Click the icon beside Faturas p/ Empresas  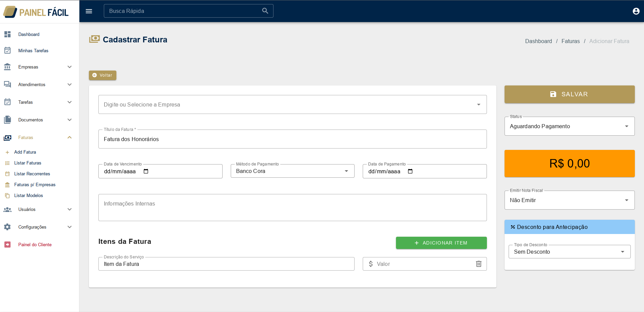tap(7, 185)
